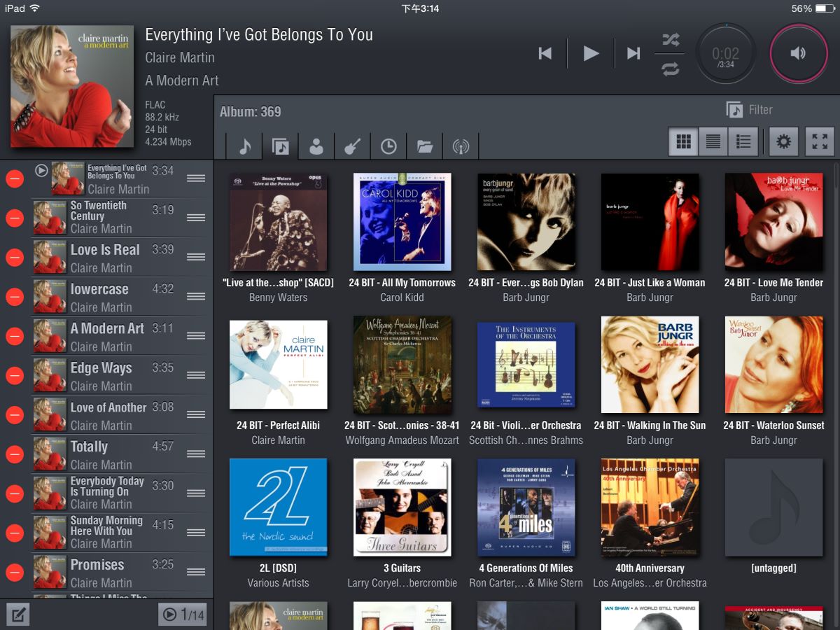Remove 'Everything I've Got Belongs To You' from playlist
This screenshot has height=630, width=840.
click(x=14, y=179)
